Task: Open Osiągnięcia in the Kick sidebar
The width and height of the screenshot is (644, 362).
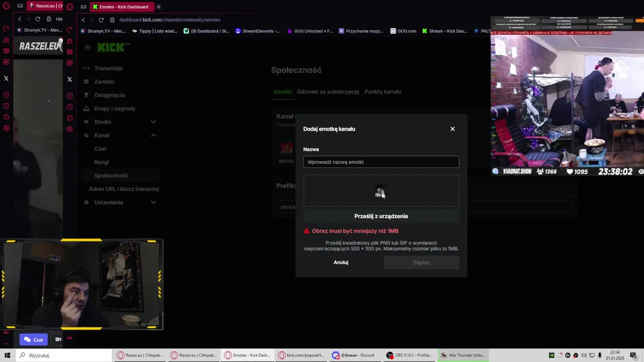Action: (109, 95)
